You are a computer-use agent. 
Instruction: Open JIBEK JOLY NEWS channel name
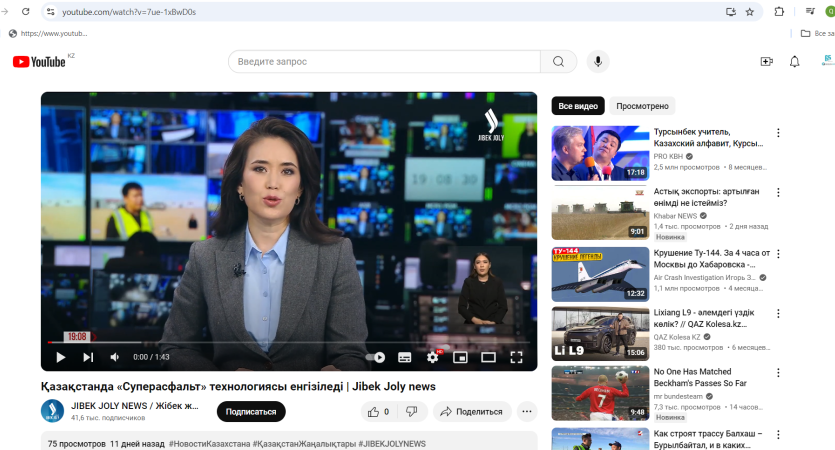pos(135,406)
